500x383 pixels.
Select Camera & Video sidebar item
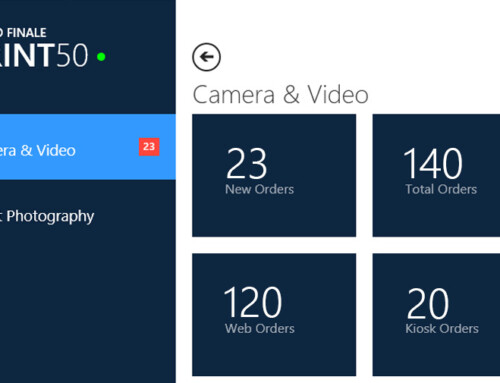click(88, 147)
